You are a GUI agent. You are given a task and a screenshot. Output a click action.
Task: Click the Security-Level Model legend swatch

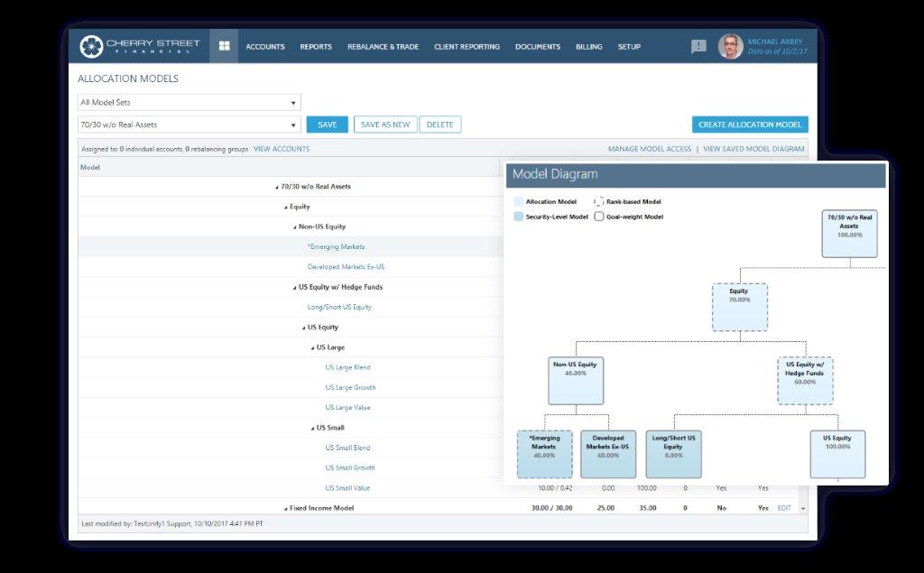(518, 217)
